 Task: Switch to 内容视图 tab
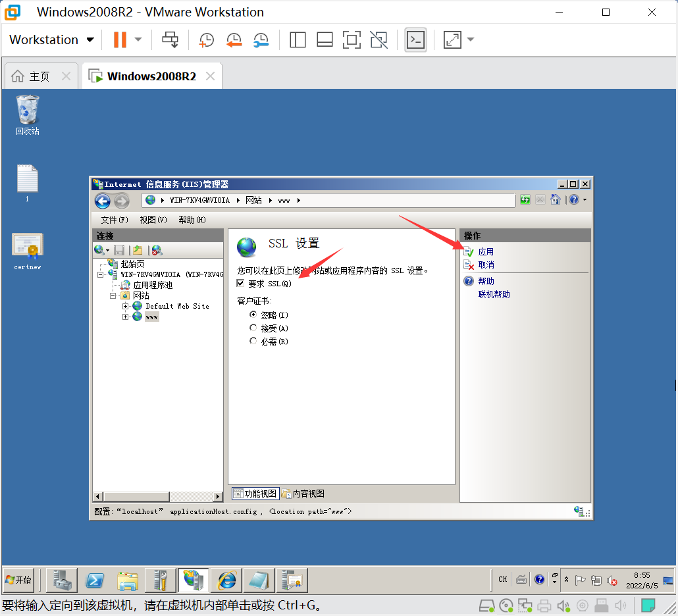303,493
